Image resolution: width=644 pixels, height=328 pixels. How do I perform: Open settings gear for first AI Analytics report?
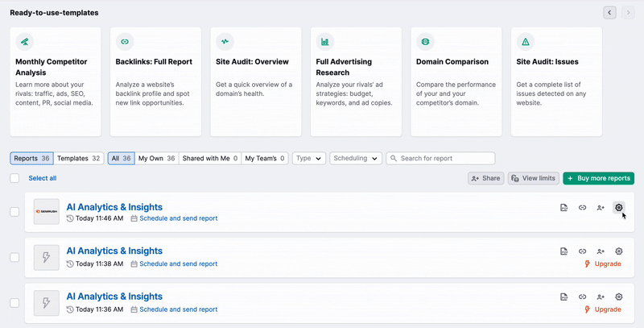pyautogui.click(x=618, y=208)
